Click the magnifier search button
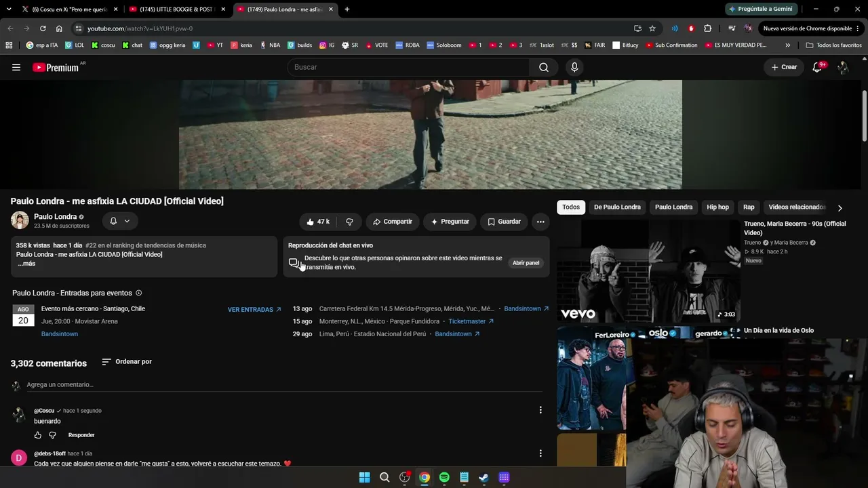The image size is (868, 488). 544,67
